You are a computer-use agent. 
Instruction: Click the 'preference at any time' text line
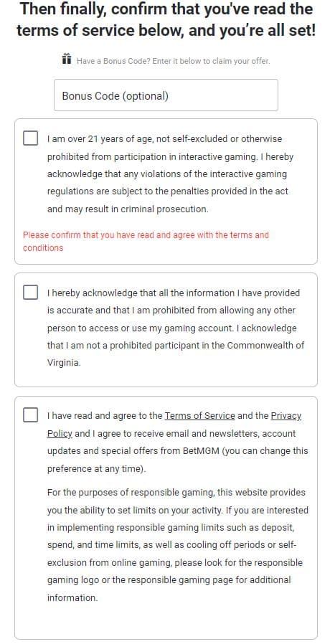click(96, 468)
